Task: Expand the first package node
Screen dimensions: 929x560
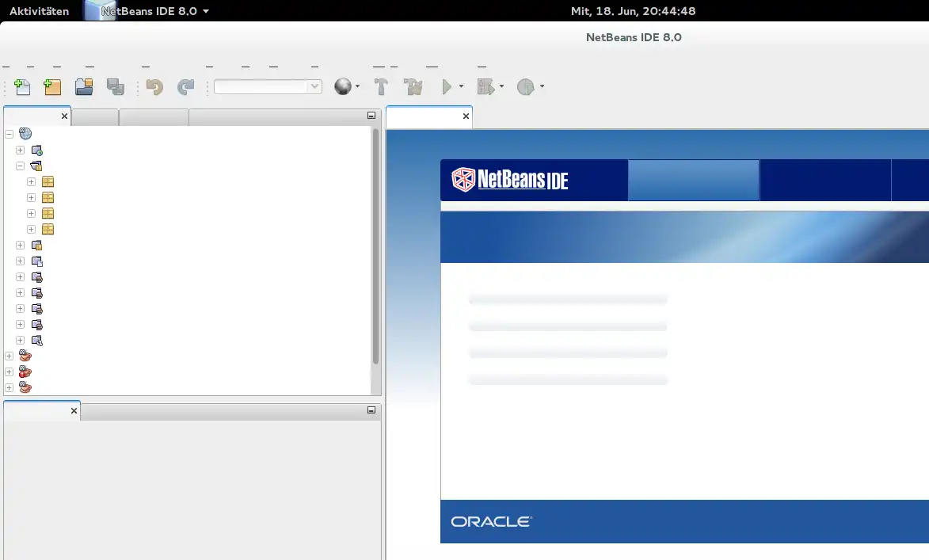Action: 32,182
